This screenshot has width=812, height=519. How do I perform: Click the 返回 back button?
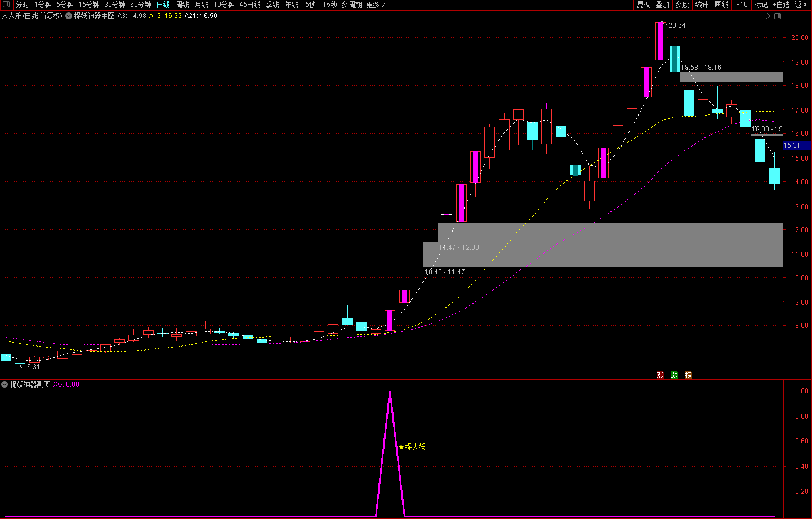click(801, 5)
